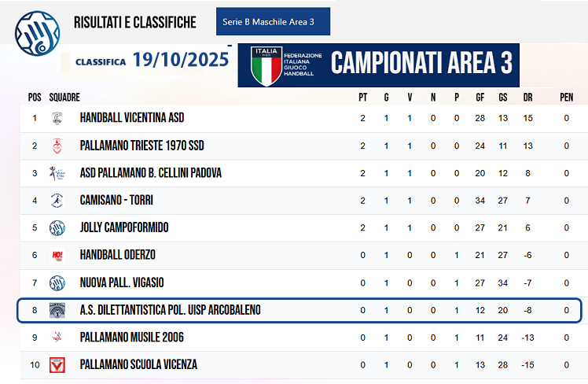Click the PT points column header

coord(362,98)
